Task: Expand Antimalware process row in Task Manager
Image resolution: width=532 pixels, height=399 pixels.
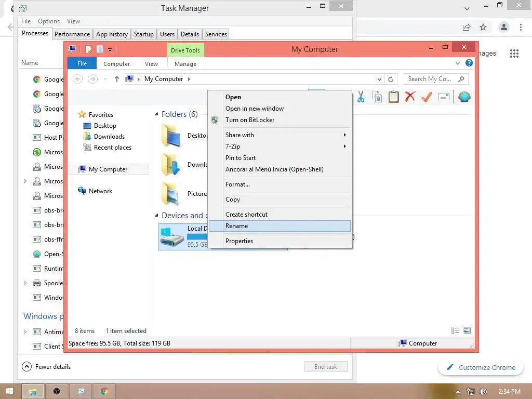Action: (x=25, y=331)
